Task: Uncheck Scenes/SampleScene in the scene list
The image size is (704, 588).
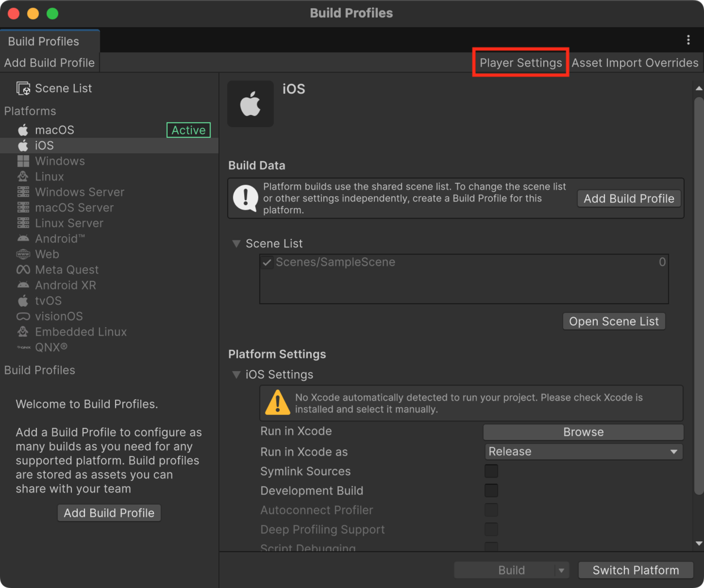Action: click(267, 262)
